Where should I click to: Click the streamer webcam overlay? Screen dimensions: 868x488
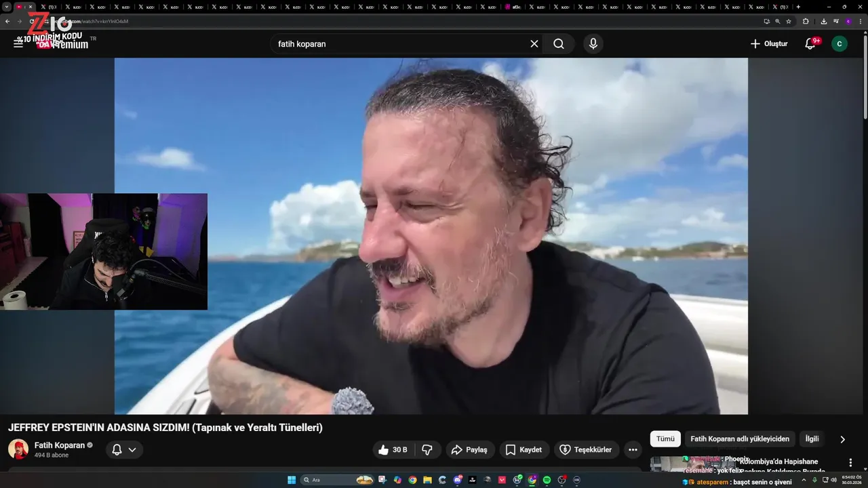[x=104, y=251]
